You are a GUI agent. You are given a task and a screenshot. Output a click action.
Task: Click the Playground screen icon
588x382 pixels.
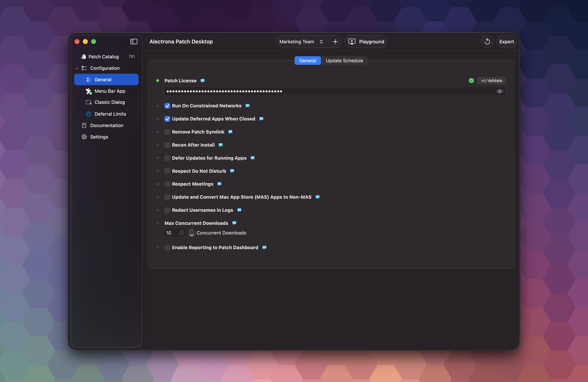click(352, 42)
